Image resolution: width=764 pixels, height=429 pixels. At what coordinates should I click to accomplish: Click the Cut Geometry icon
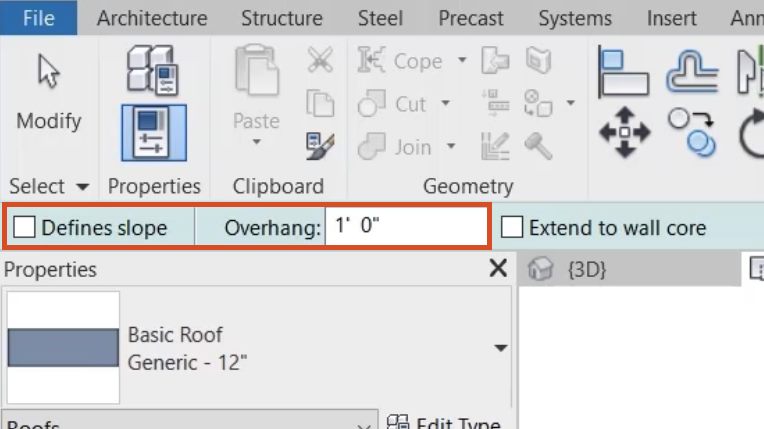[x=372, y=103]
